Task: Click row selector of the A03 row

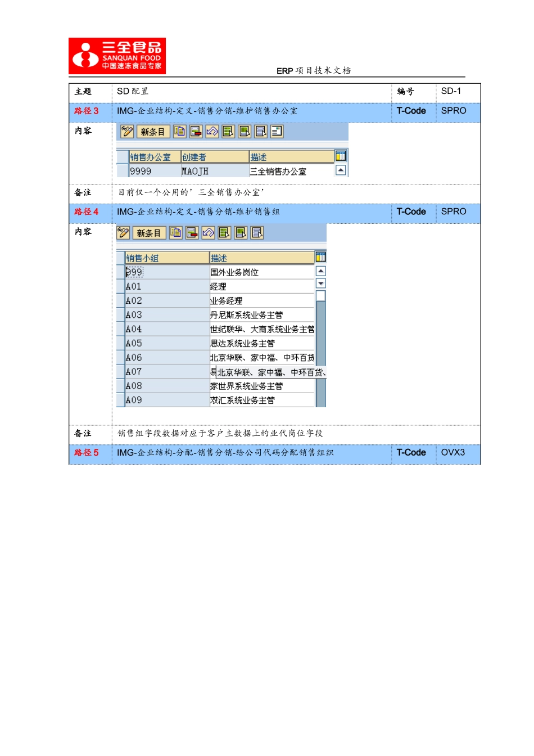Action: (120, 315)
